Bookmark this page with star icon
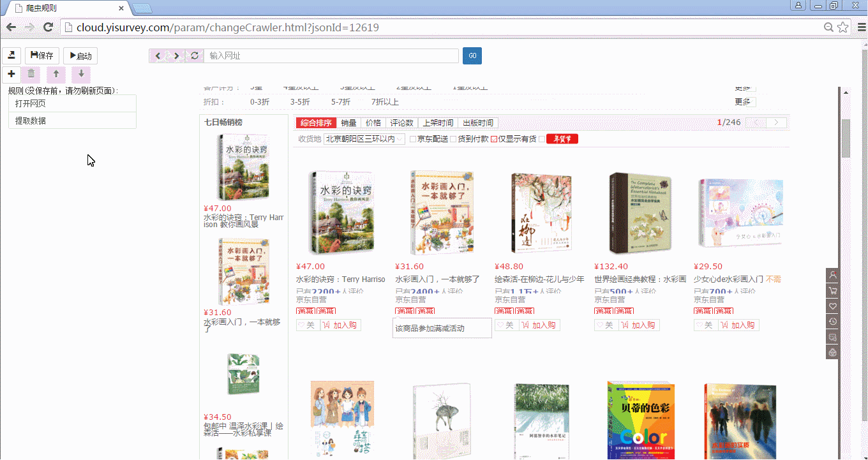Viewport: 868px width, 460px height. [843, 27]
